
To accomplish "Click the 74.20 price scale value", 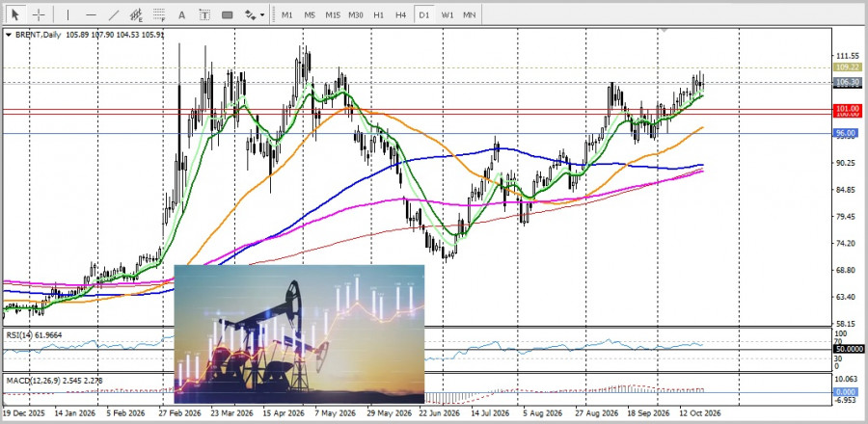I will click(x=848, y=243).
